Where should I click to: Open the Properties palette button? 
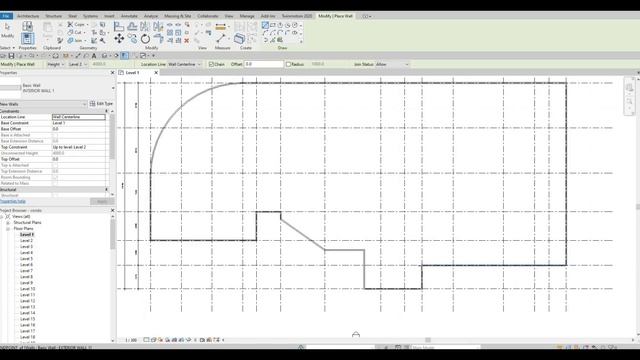27,40
